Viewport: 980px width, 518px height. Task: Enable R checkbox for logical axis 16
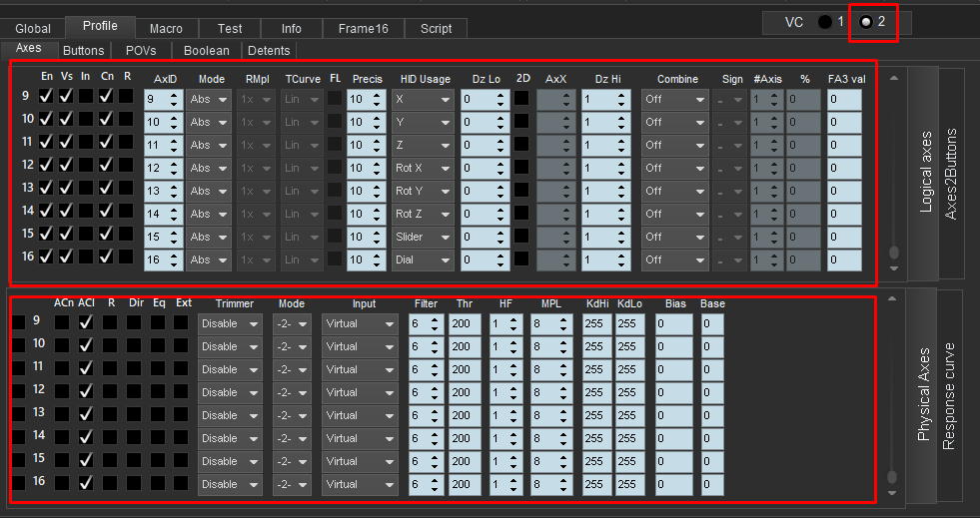tap(126, 257)
